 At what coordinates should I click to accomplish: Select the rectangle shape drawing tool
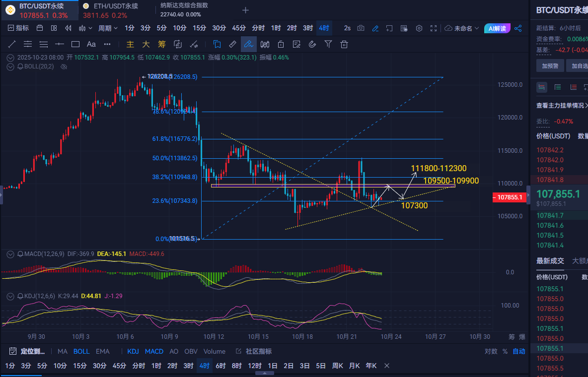click(x=75, y=44)
